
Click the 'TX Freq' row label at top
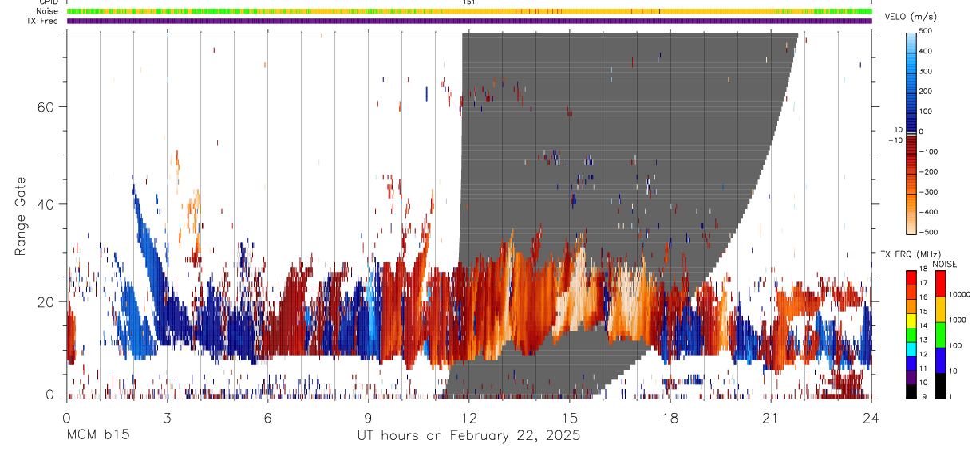(44, 21)
